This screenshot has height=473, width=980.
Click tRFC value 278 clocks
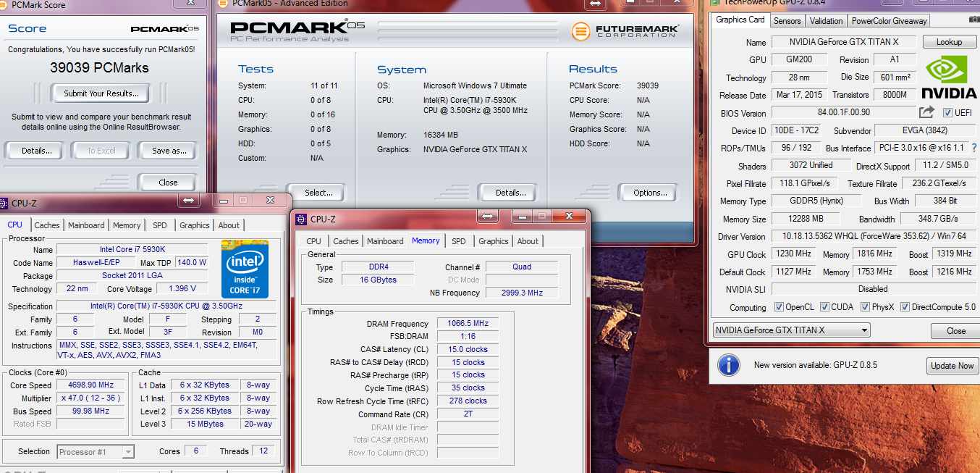coord(468,401)
